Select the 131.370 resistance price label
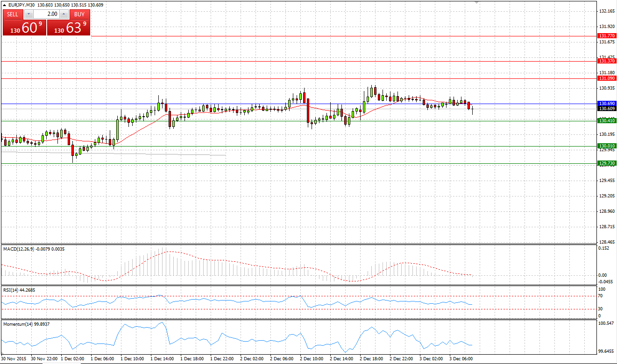Image resolution: width=617 pixels, height=364 pixels. coord(607,61)
